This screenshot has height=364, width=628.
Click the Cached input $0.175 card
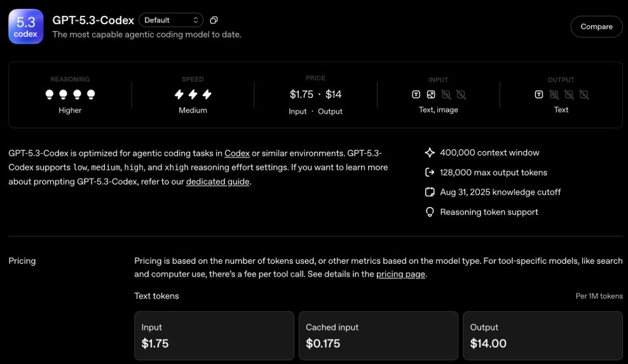378,336
